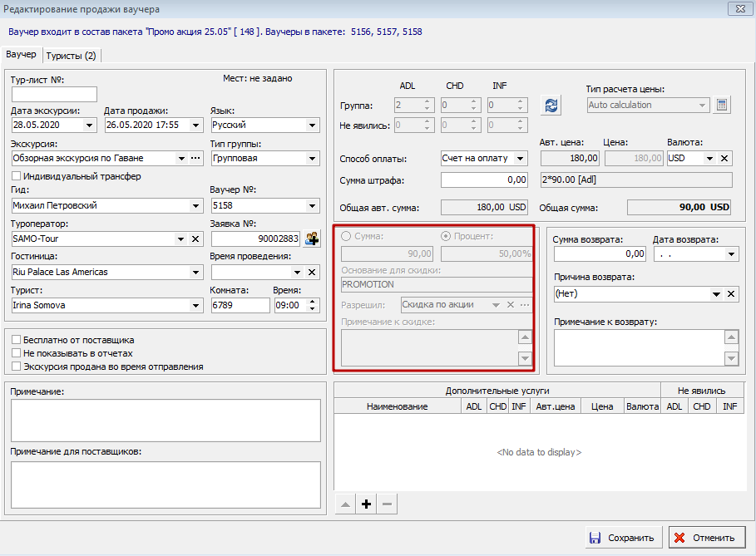This screenshot has height=556, width=756.
Task: Check 'Бесплатно от поставщика' option
Action: tap(16, 340)
